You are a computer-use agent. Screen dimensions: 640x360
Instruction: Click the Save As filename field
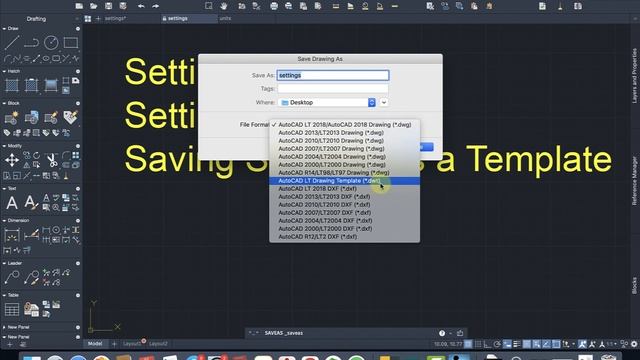333,76
